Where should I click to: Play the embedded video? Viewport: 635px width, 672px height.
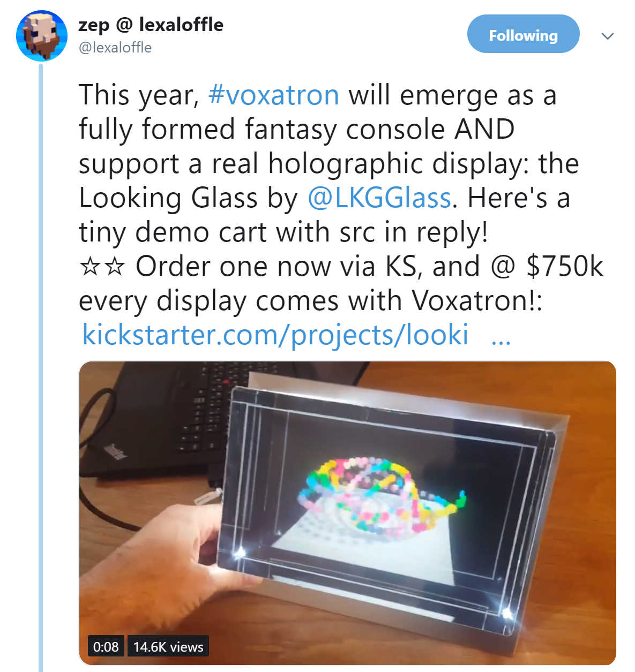(347, 513)
